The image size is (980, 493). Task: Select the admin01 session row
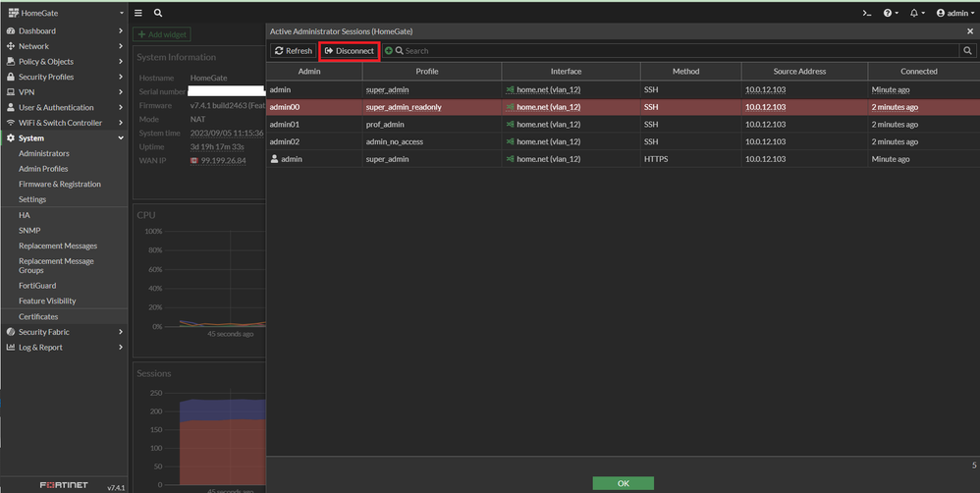tap(624, 125)
